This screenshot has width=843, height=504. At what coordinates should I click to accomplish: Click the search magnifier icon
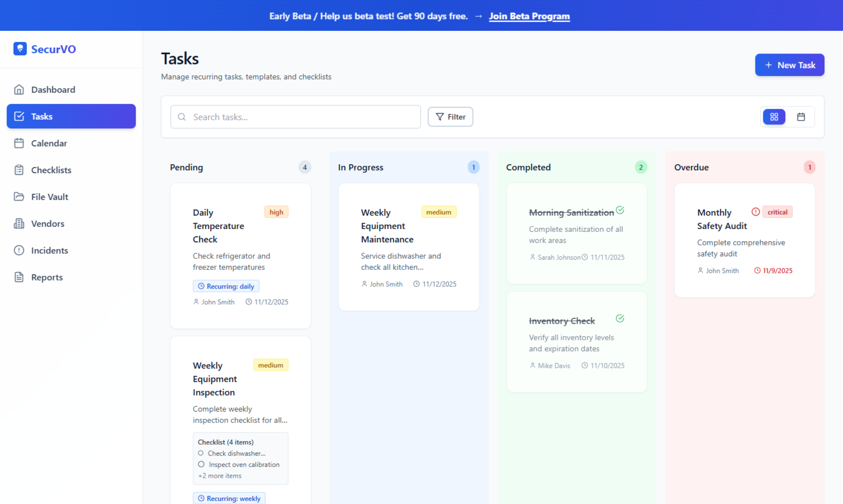(x=182, y=116)
